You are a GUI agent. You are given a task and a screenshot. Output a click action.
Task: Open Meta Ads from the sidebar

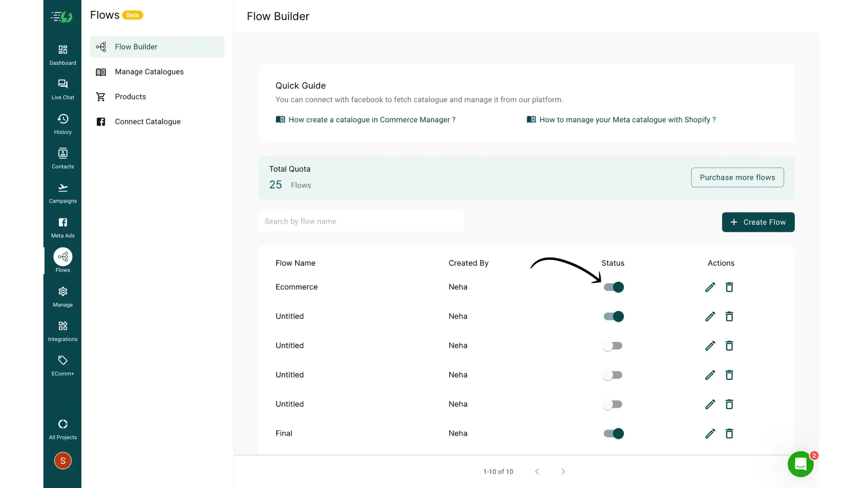pos(62,227)
